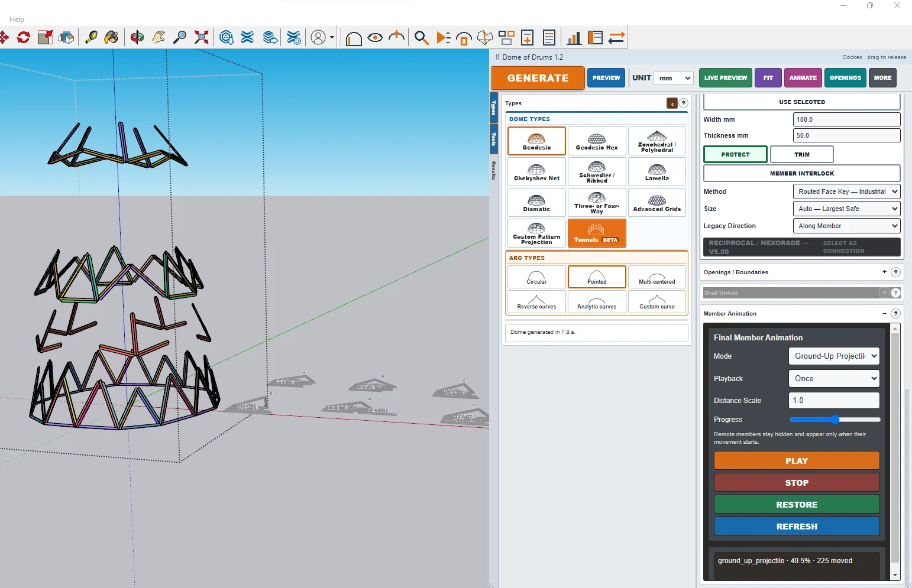Click the document lines report icon
Screen dimensions: 912x588
[549, 38]
